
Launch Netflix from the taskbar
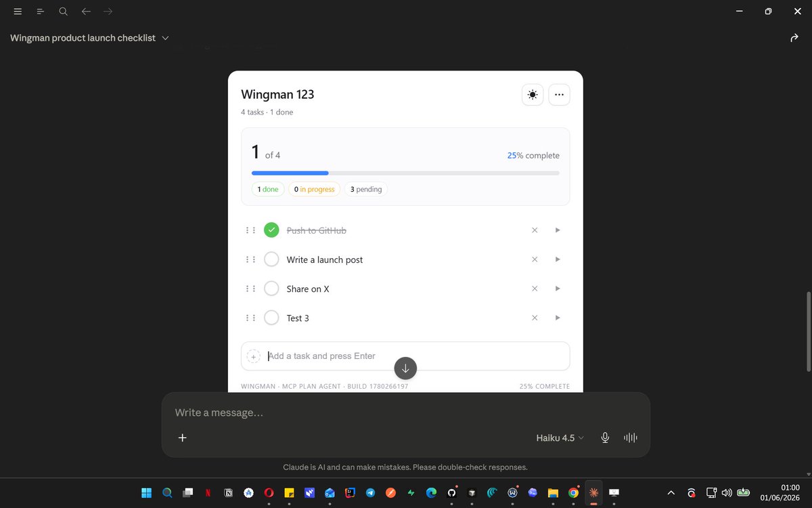pyautogui.click(x=208, y=492)
